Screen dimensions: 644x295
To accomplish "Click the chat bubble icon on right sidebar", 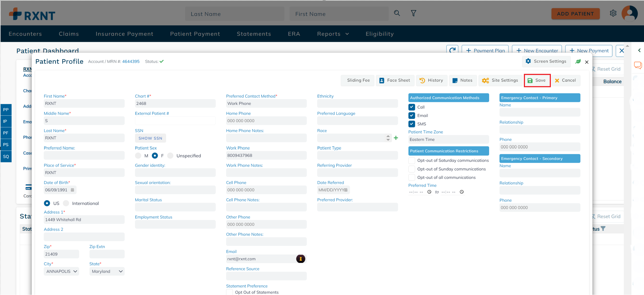I will coord(638,65).
